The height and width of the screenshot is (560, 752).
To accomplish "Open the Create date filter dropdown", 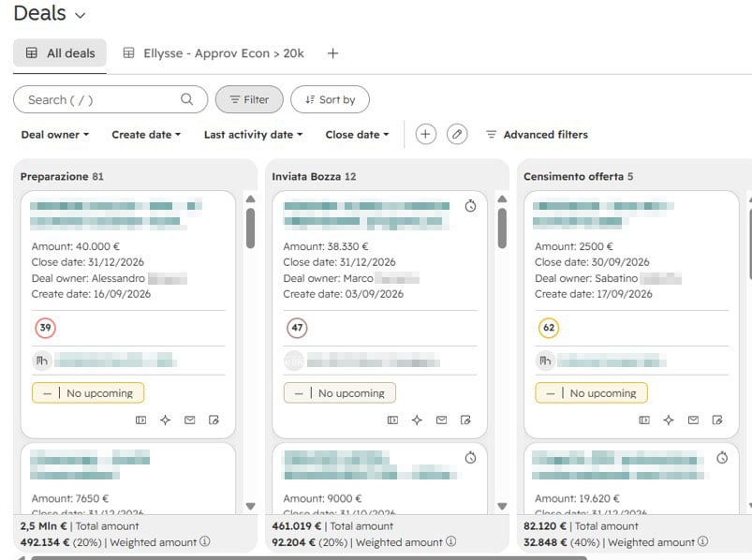I will coord(146,135).
